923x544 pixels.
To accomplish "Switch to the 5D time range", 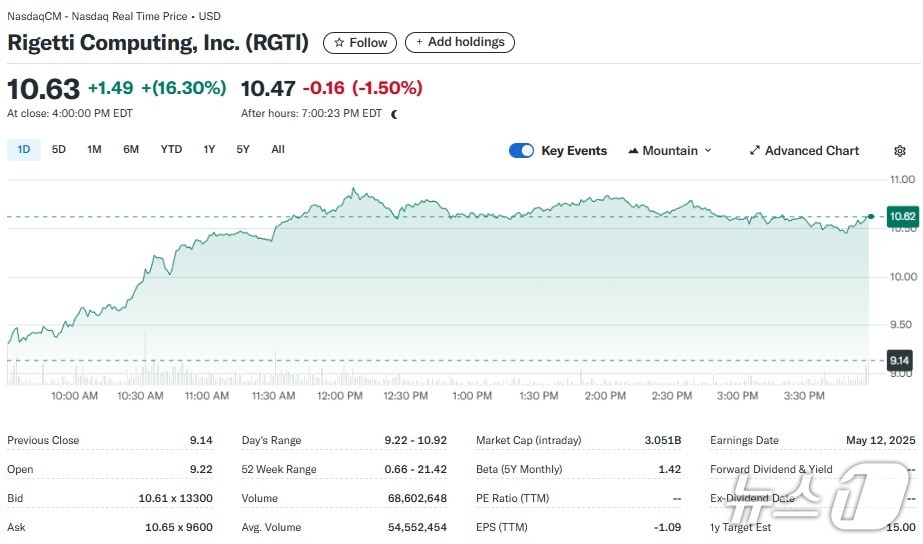I will click(59, 150).
